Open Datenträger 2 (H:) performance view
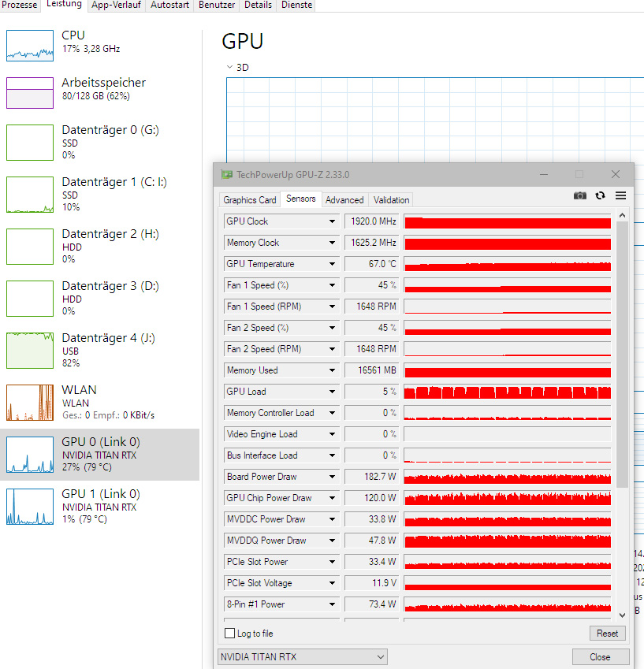 tap(100, 246)
